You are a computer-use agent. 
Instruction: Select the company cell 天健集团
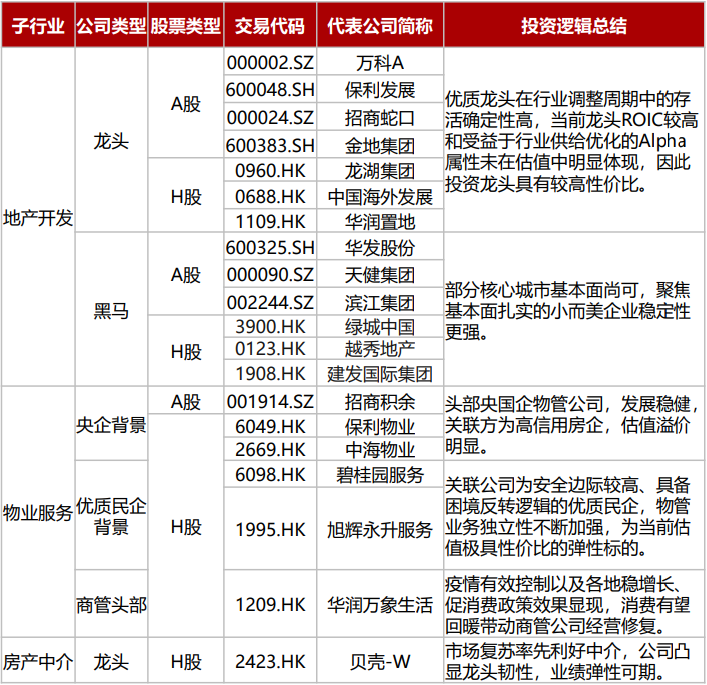380,274
